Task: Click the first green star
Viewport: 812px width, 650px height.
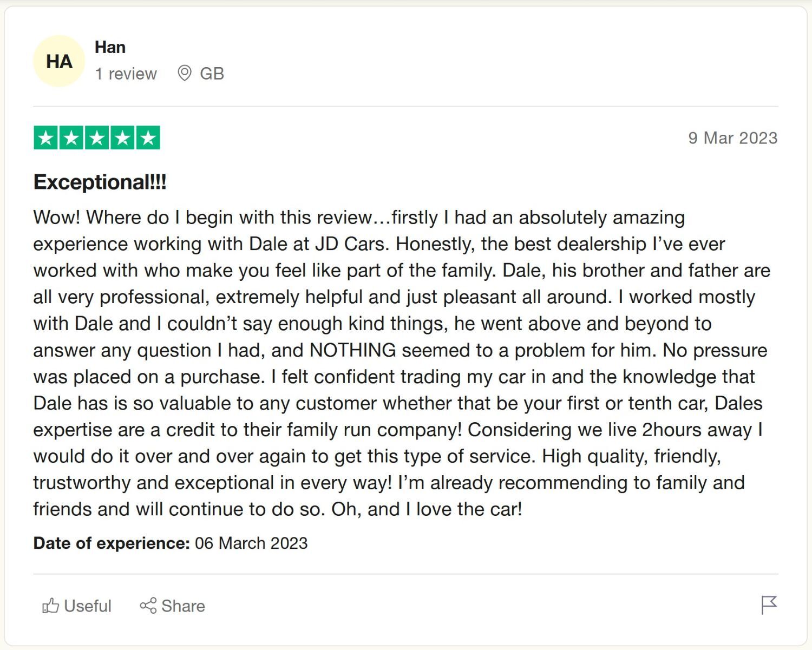Action: click(46, 137)
